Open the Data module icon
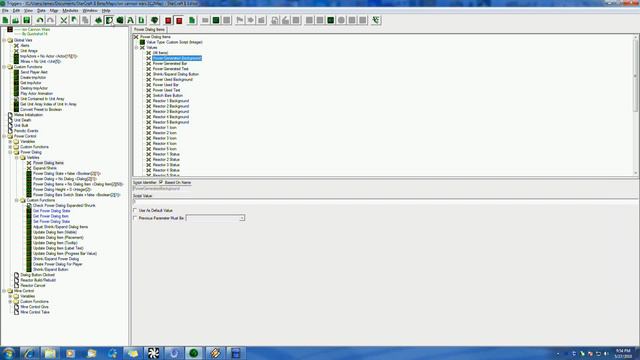 120,20
